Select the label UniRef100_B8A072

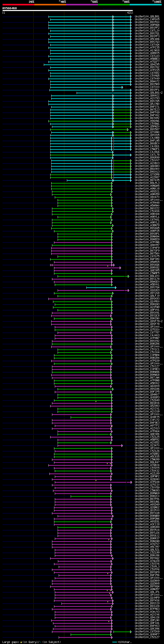(147, 81)
